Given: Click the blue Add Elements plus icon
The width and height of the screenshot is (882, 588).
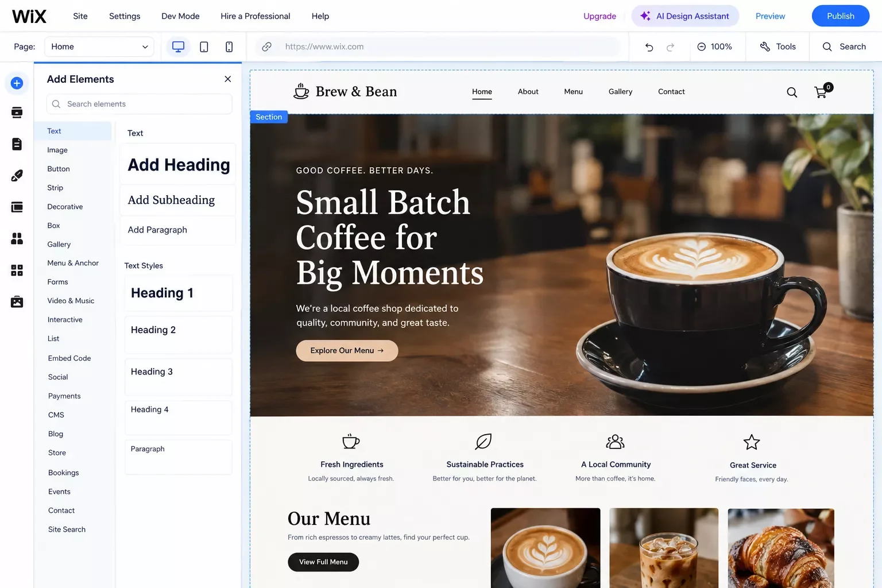Looking at the screenshot, I should [17, 83].
